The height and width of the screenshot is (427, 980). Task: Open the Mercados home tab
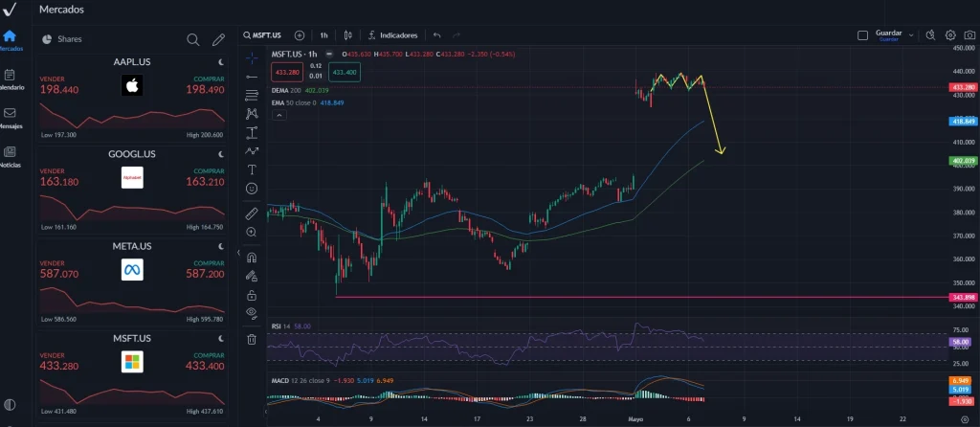tap(10, 40)
